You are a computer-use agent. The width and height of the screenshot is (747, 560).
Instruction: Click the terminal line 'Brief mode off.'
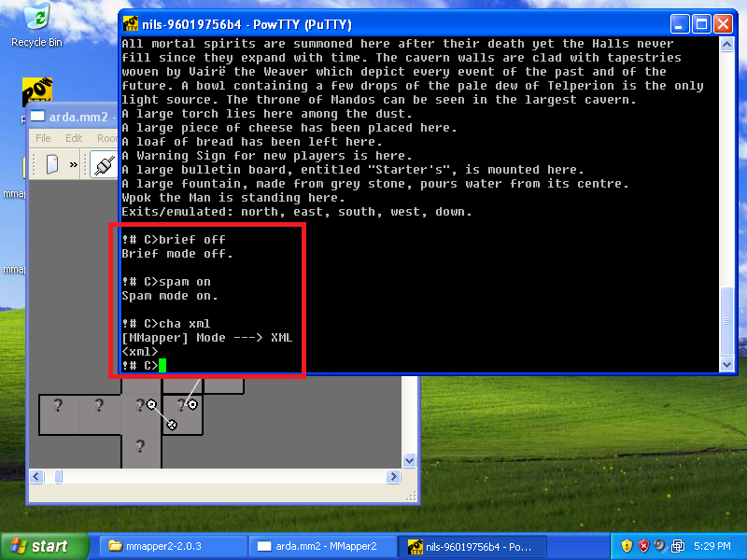(177, 254)
